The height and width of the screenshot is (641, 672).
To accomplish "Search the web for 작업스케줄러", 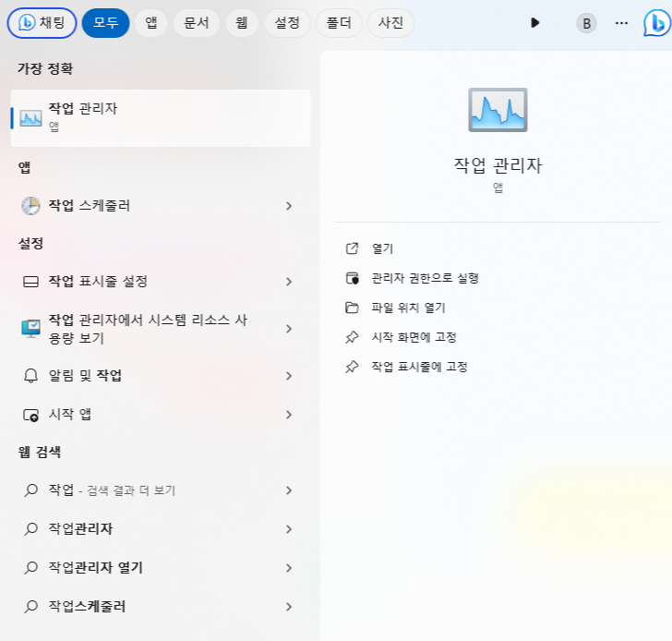I will 161,606.
